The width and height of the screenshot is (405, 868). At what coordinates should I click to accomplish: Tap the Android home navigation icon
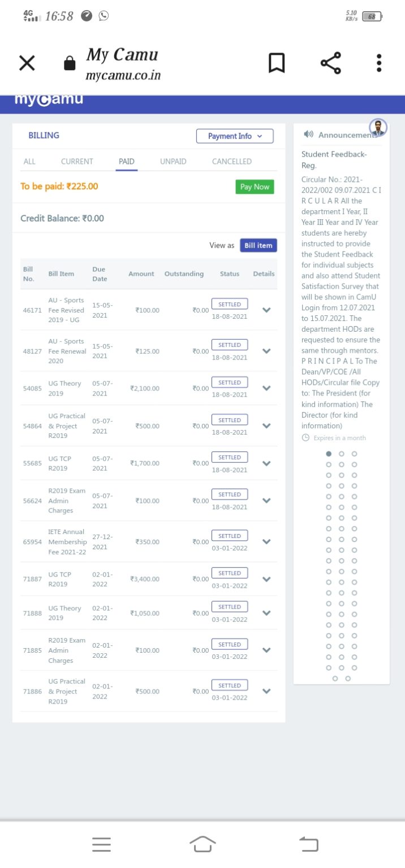202,844
